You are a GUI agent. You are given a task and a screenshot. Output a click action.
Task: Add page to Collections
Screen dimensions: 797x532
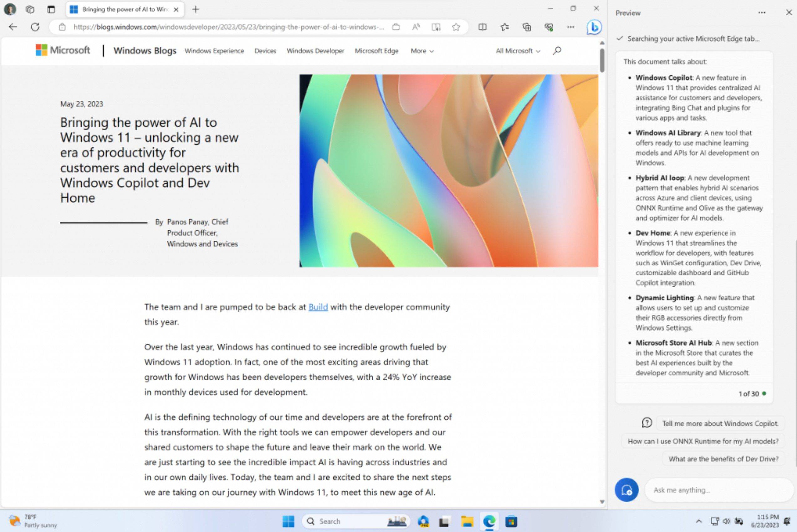[527, 27]
